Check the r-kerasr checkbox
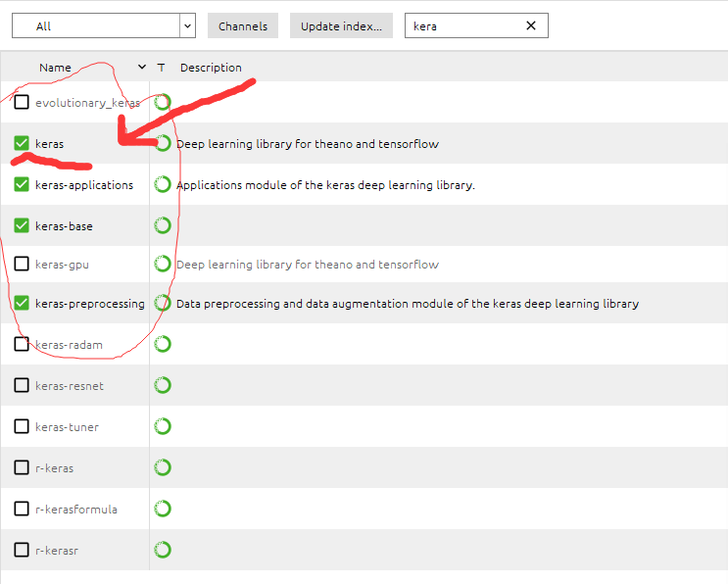This screenshot has width=728, height=584. click(x=22, y=550)
